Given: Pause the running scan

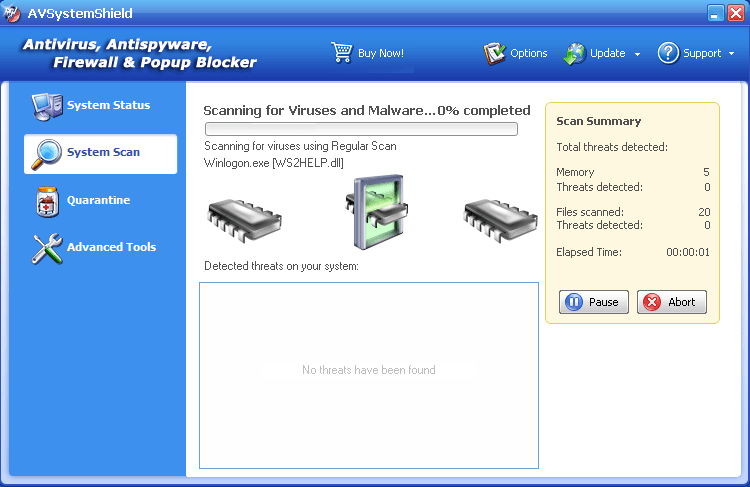Looking at the screenshot, I should coord(592,302).
